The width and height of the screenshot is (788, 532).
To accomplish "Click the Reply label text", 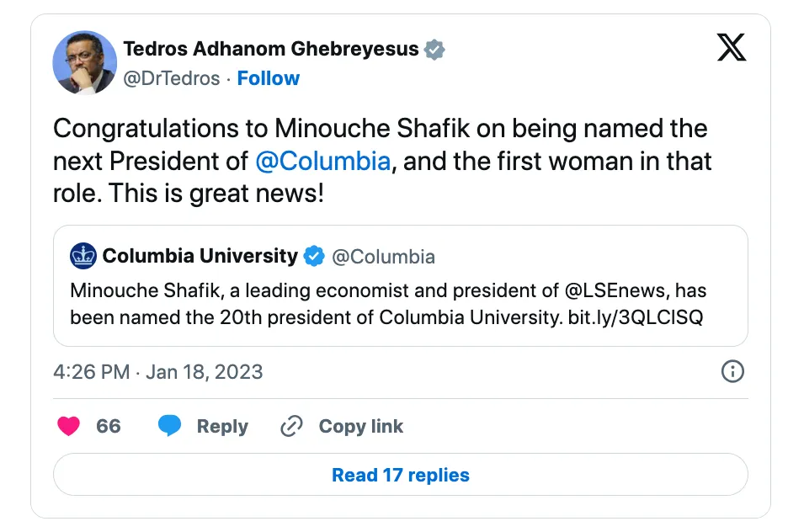I will click(222, 426).
